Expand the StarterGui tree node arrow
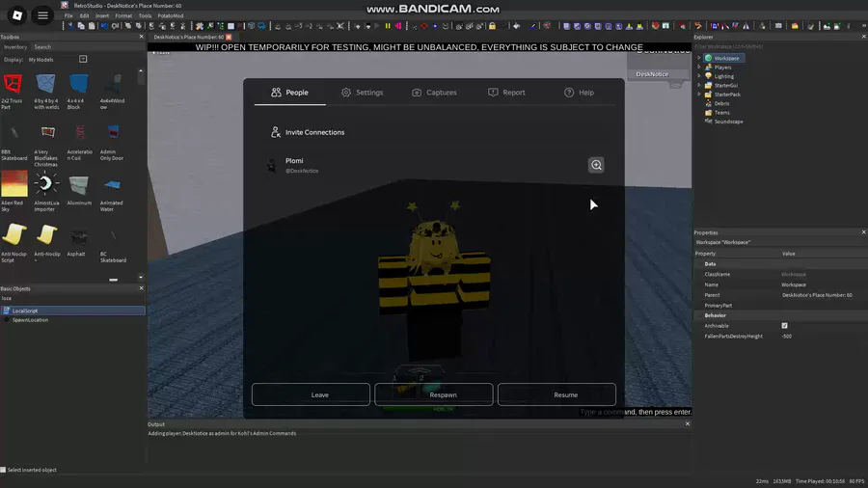Screen dimensions: 868x488 699,86
